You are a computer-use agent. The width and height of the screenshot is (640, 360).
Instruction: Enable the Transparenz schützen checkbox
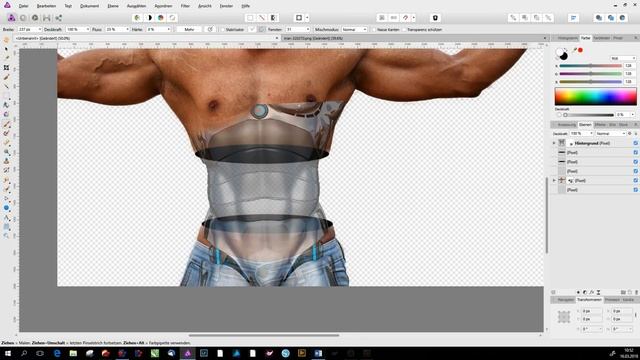click(404, 30)
